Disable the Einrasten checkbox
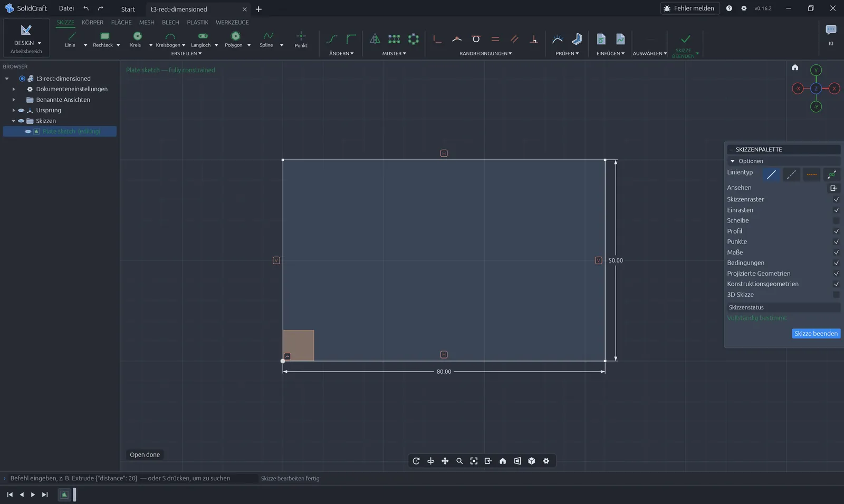Viewport: 844px width, 504px height. (836, 210)
